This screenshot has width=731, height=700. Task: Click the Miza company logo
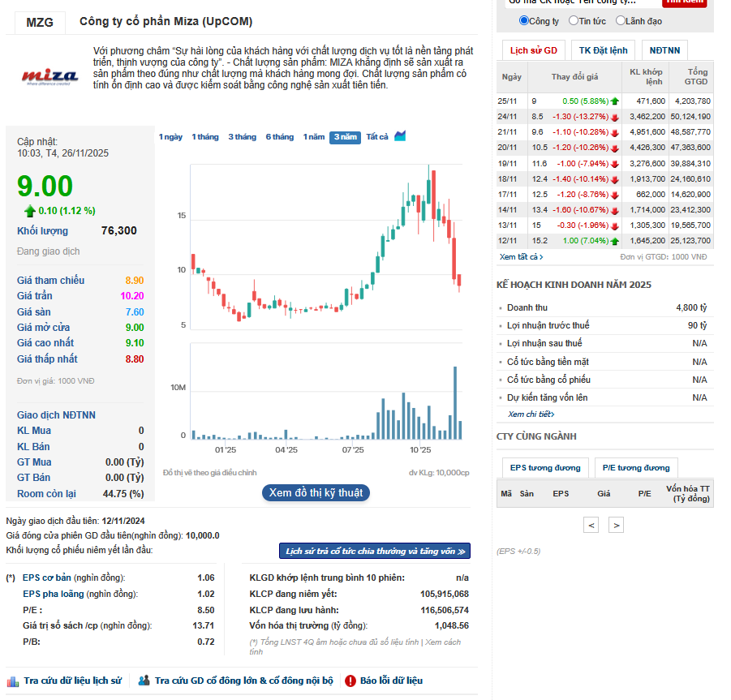(x=49, y=76)
